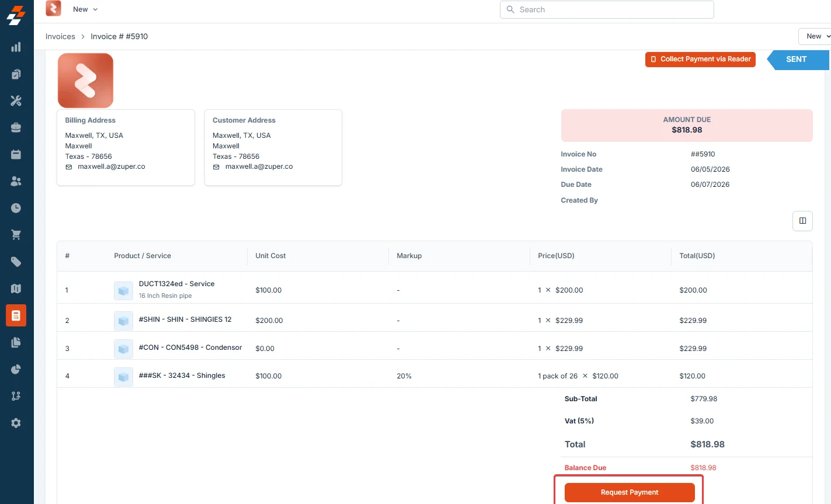Click the AMOUNT DUE $818.98 banner
This screenshot has width=831, height=504.
tap(687, 126)
